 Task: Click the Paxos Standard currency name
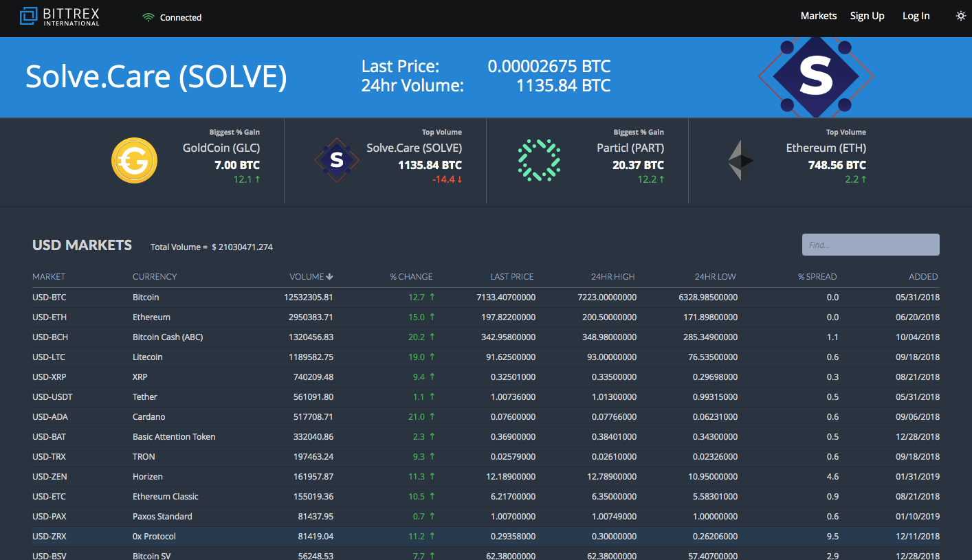pyautogui.click(x=162, y=517)
